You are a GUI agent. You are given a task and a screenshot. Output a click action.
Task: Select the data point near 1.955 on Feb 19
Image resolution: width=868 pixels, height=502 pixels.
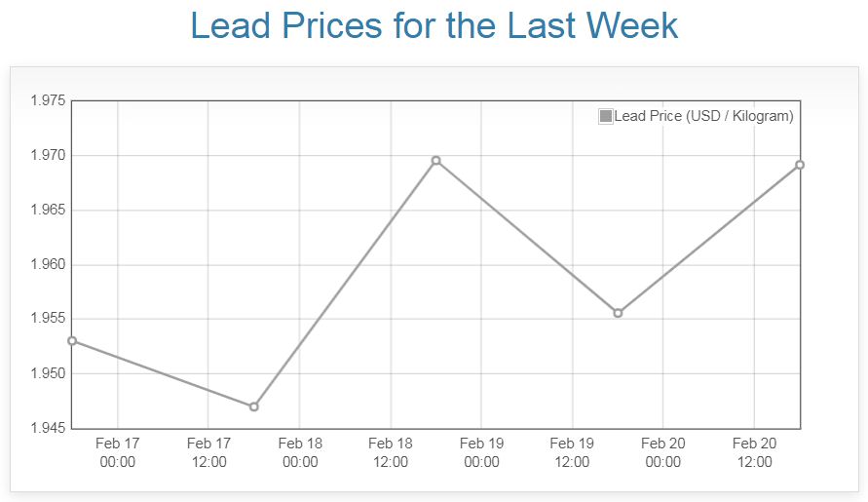tap(618, 313)
